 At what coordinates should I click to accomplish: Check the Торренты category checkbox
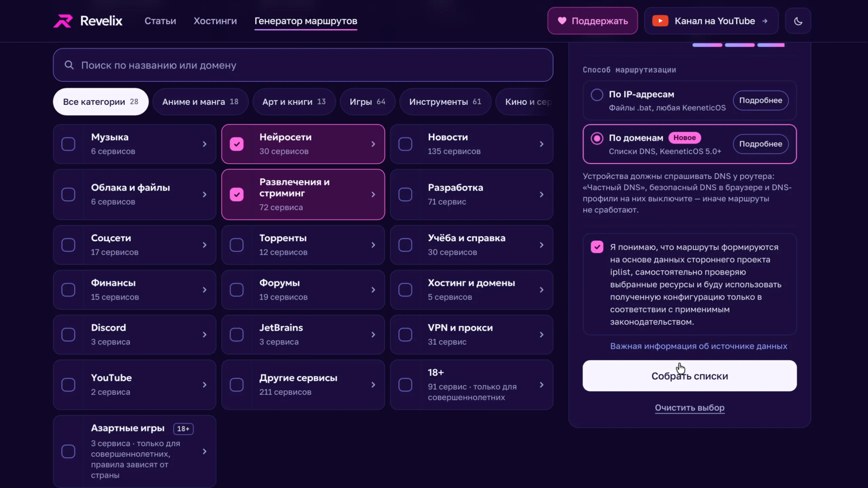(237, 245)
